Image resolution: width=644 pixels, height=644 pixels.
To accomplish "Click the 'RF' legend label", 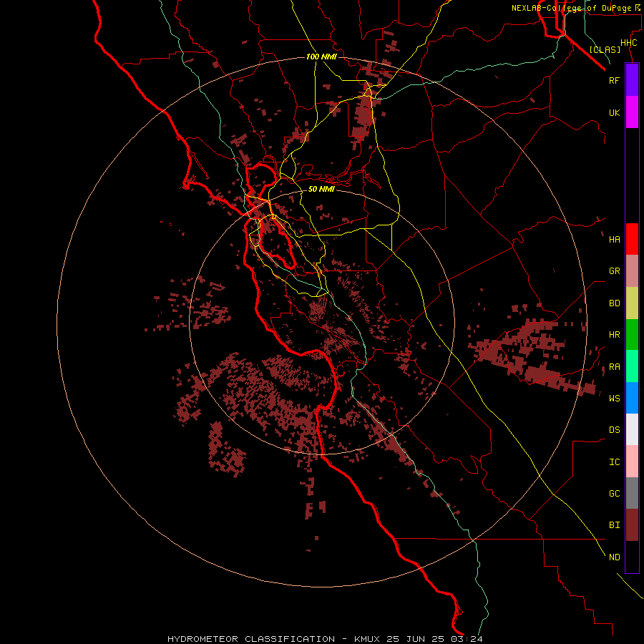I will point(614,80).
